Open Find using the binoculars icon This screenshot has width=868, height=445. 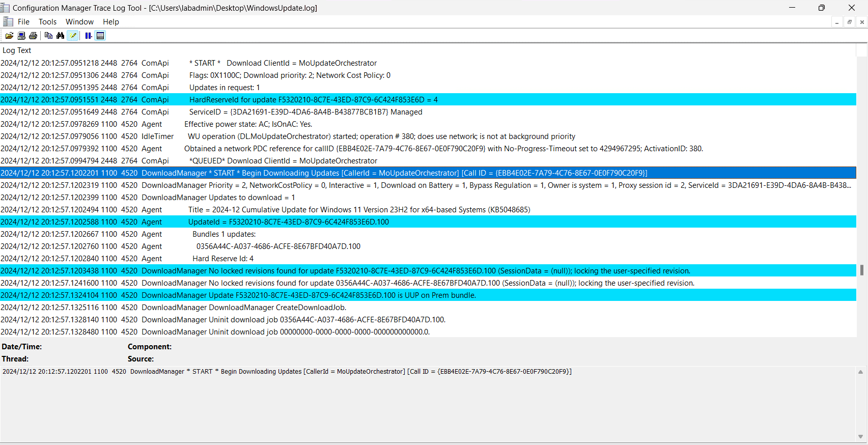(x=61, y=36)
